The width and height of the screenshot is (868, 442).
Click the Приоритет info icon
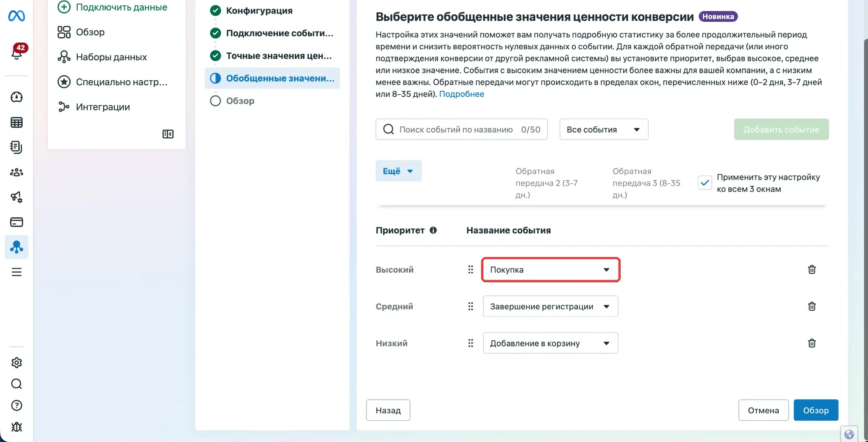pyautogui.click(x=433, y=230)
